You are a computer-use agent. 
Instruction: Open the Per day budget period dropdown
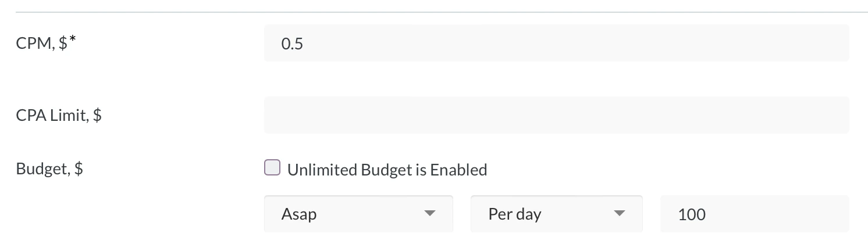point(557,214)
